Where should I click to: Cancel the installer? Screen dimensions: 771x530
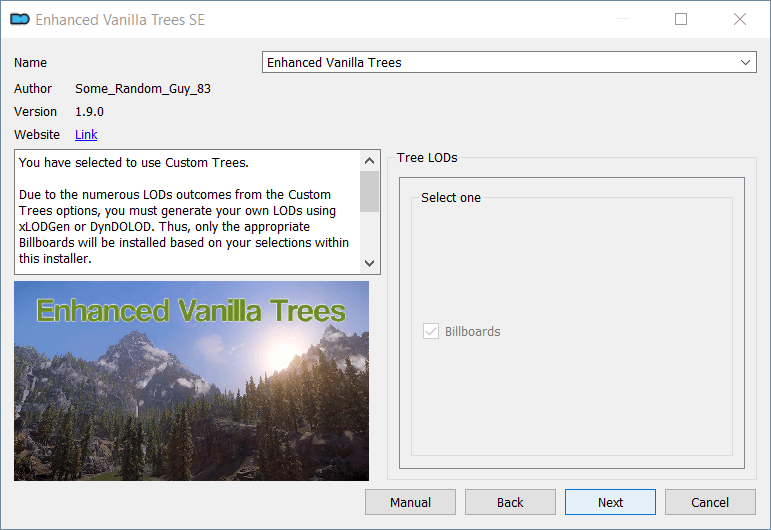(x=710, y=502)
